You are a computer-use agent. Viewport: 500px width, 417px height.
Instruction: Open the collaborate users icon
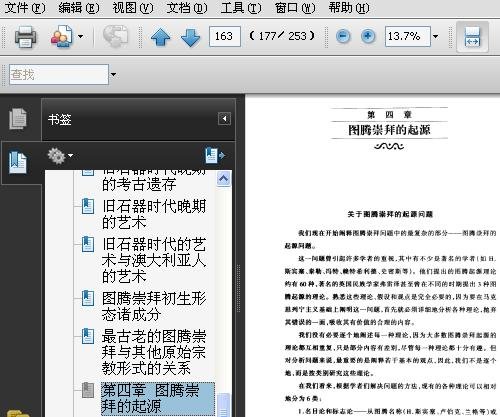pyautogui.click(x=62, y=36)
